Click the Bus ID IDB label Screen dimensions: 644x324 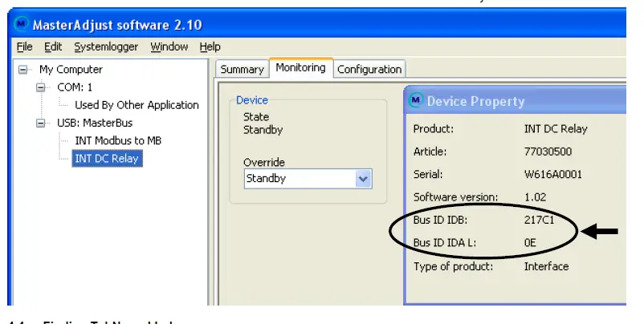point(440,221)
